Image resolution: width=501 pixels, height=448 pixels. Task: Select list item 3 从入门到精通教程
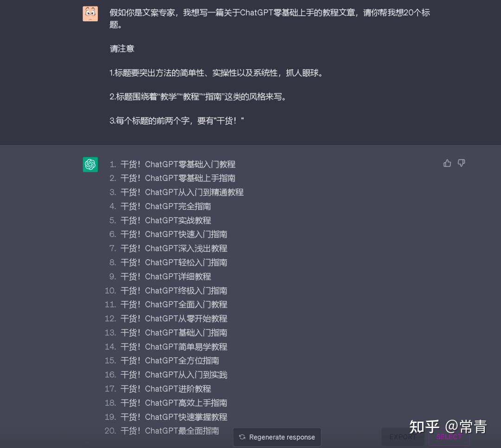[x=182, y=192]
